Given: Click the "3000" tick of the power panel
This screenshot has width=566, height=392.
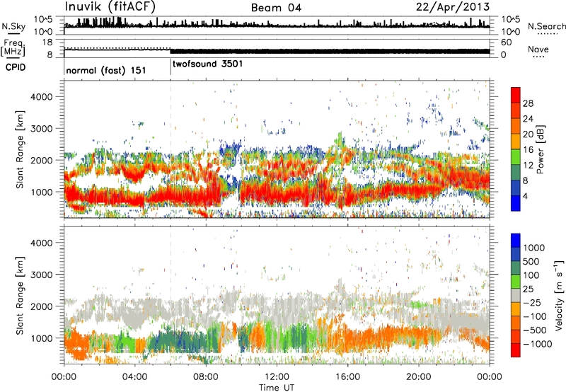Looking at the screenshot, I should [x=42, y=129].
